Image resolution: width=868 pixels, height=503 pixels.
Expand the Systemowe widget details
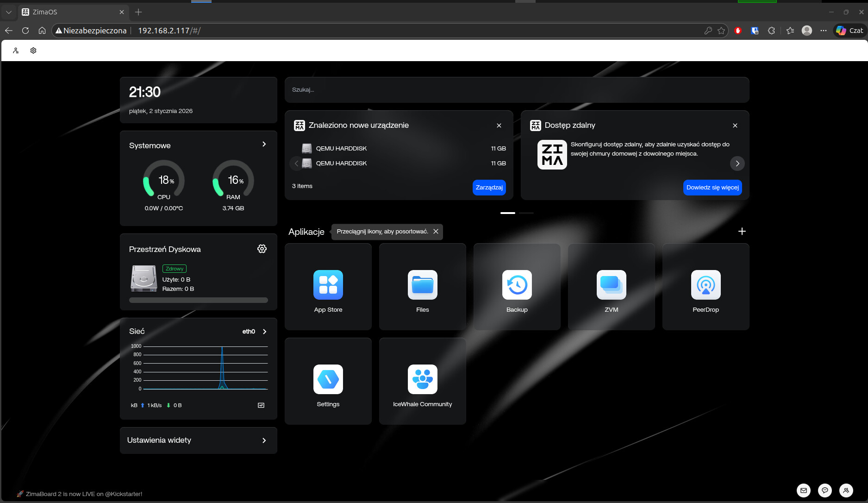point(264,145)
